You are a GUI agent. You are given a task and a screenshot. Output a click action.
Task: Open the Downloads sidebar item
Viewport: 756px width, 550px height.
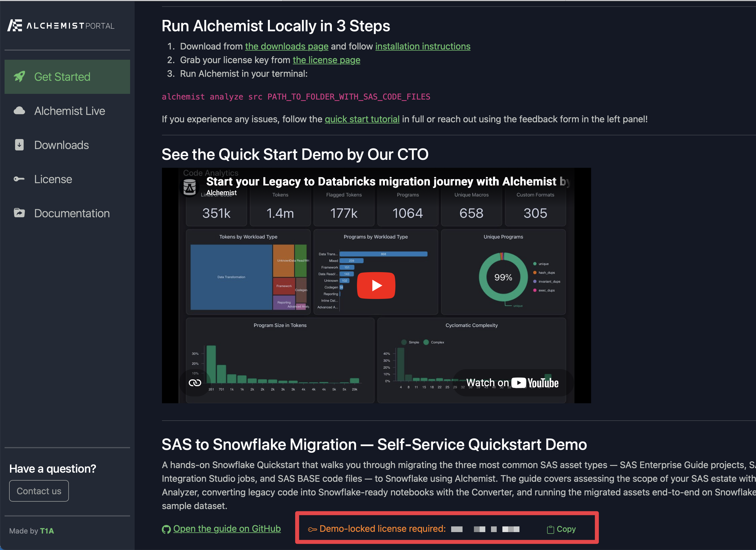(x=67, y=145)
